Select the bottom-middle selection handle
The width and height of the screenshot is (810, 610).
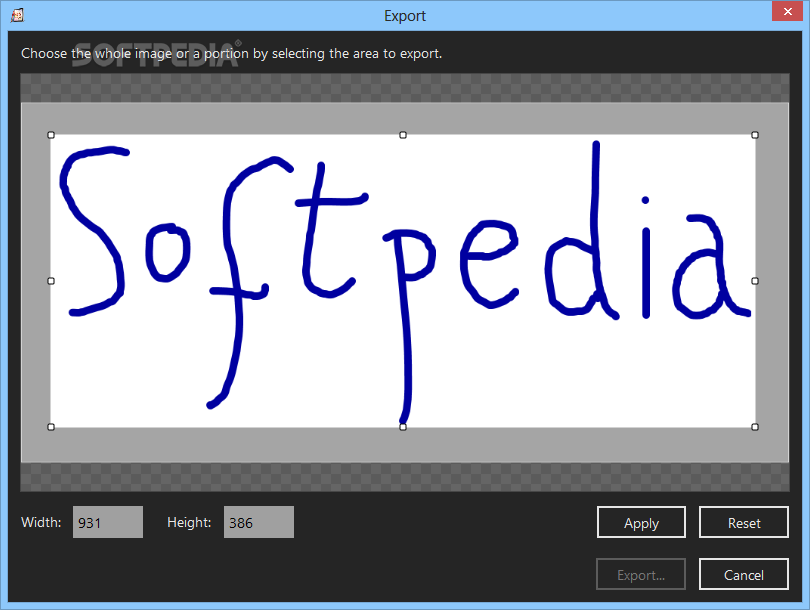click(403, 427)
